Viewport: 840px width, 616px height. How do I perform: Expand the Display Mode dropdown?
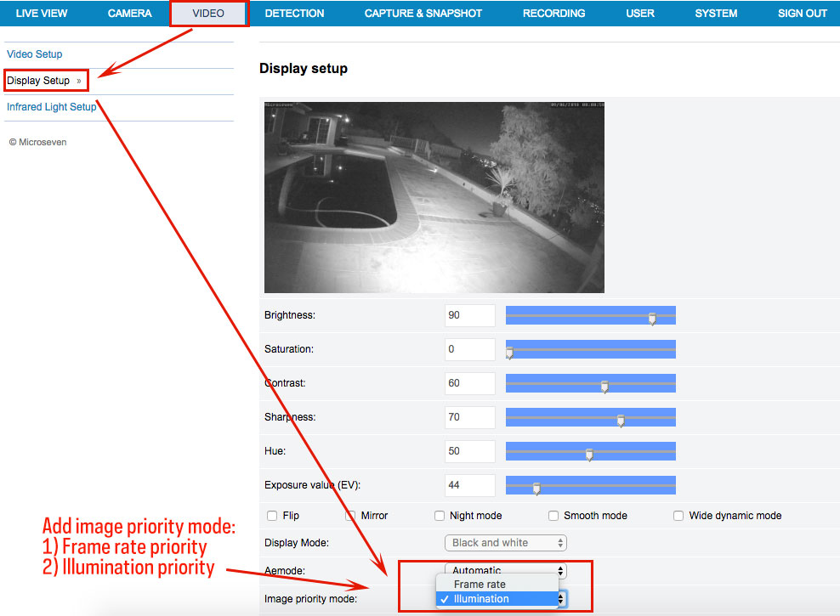pyautogui.click(x=505, y=543)
